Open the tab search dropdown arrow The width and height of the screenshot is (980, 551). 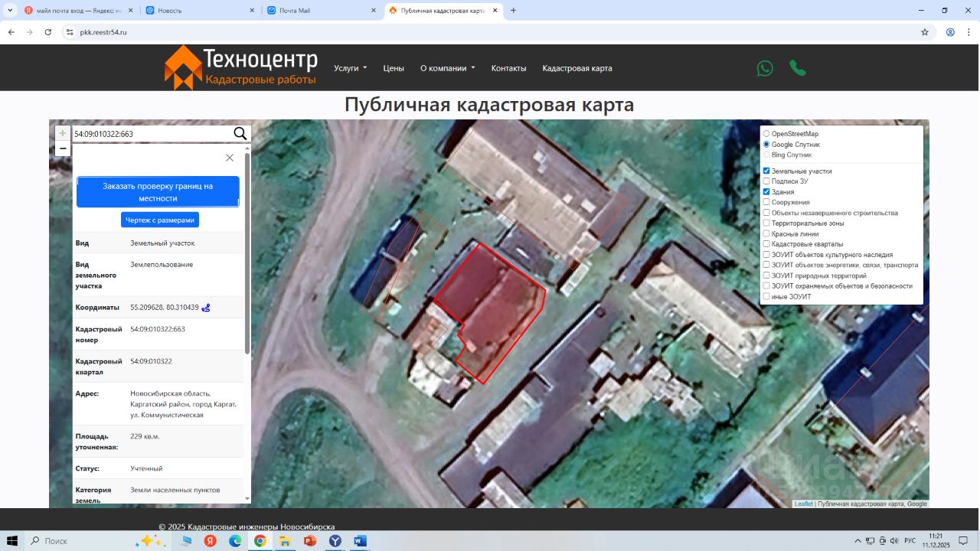10,11
